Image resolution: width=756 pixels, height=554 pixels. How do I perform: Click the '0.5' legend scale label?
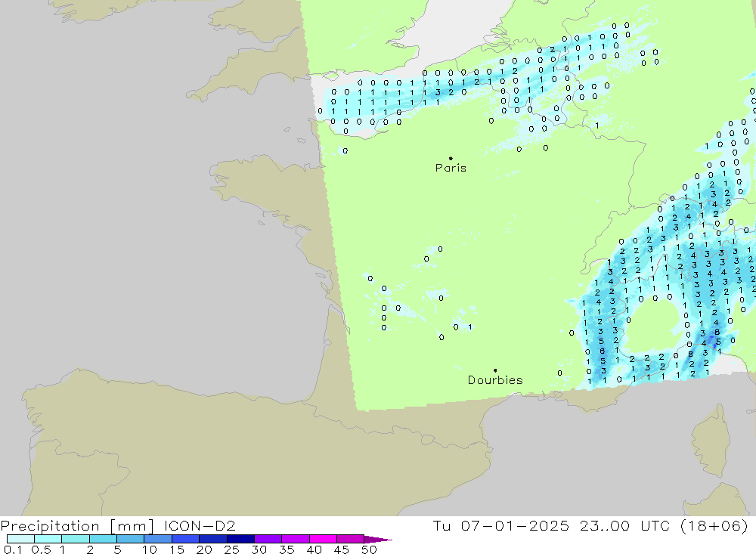[41, 549]
